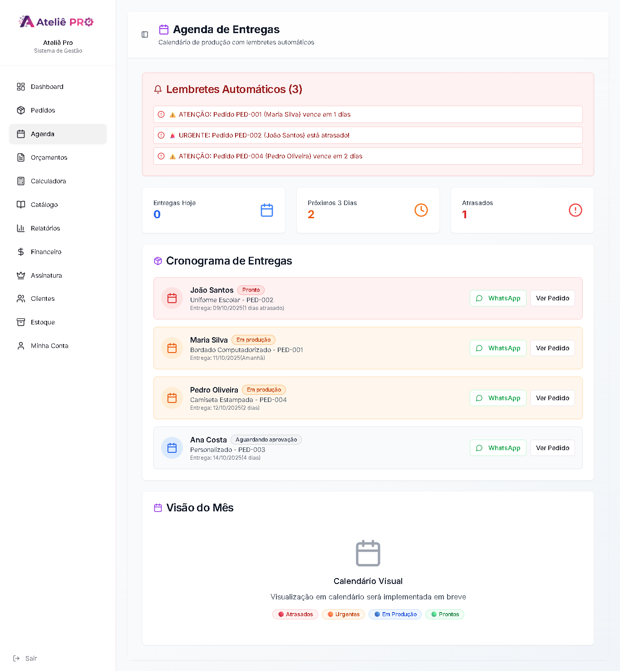The width and height of the screenshot is (620, 672).
Task: Open Assinatura crown icon
Action: (21, 275)
